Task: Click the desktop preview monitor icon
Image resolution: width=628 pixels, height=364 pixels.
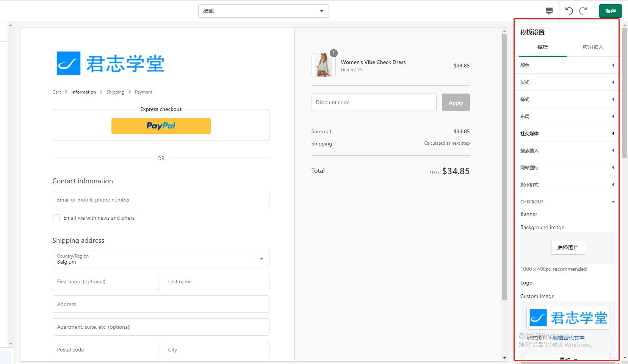Action: (x=549, y=11)
